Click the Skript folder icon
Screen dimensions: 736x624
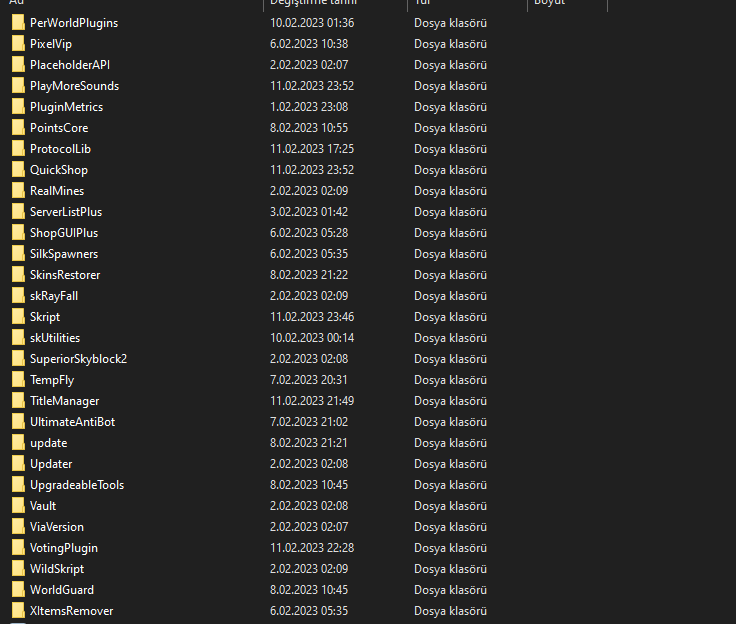coord(18,316)
